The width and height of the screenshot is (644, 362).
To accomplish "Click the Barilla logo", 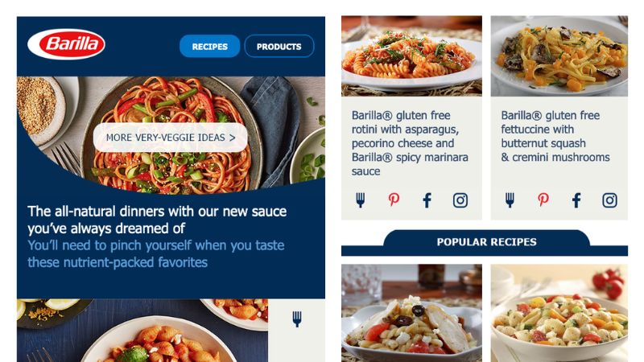I will 66,44.
